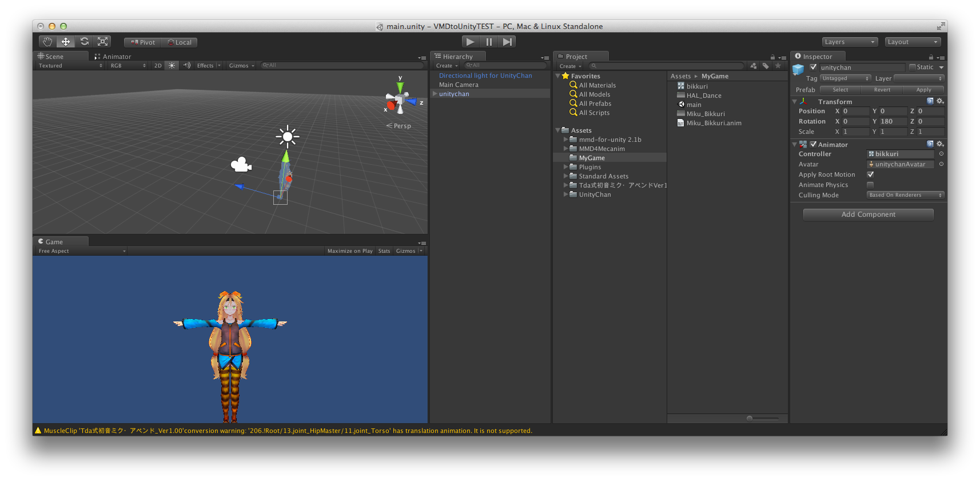The image size is (980, 481).
Task: Expand unitychan in Hierarchy
Action: coord(435,93)
